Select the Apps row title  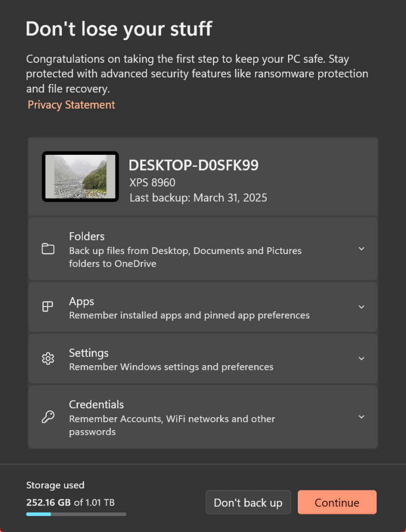tap(82, 301)
